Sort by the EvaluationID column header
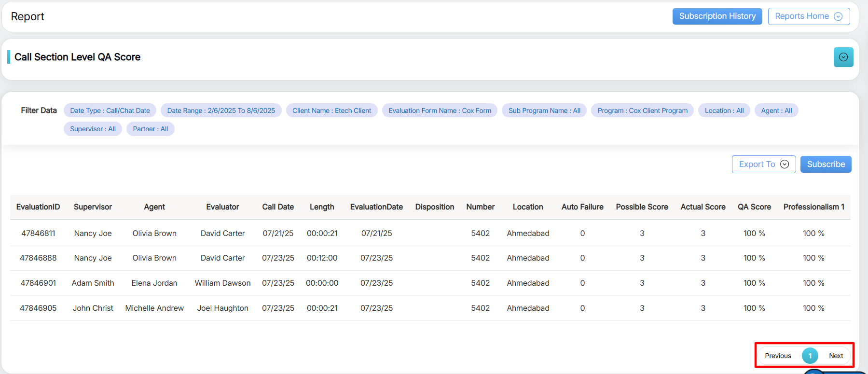868x374 pixels. pos(38,207)
